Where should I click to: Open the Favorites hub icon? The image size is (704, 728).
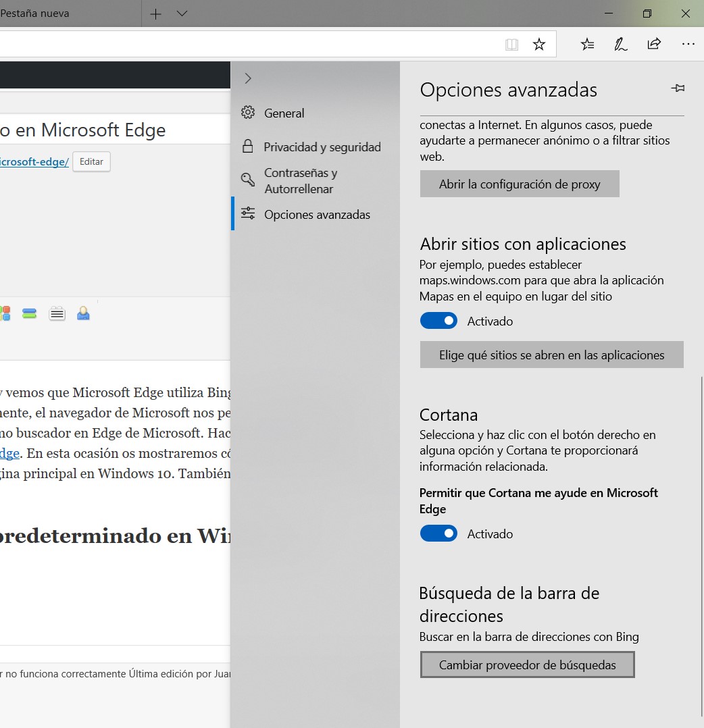[x=587, y=45]
